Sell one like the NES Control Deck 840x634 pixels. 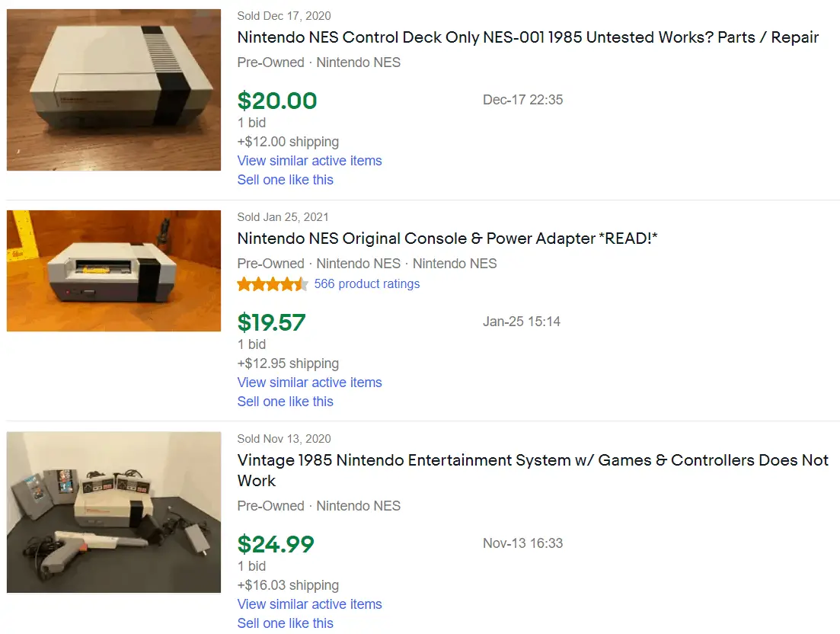(285, 179)
